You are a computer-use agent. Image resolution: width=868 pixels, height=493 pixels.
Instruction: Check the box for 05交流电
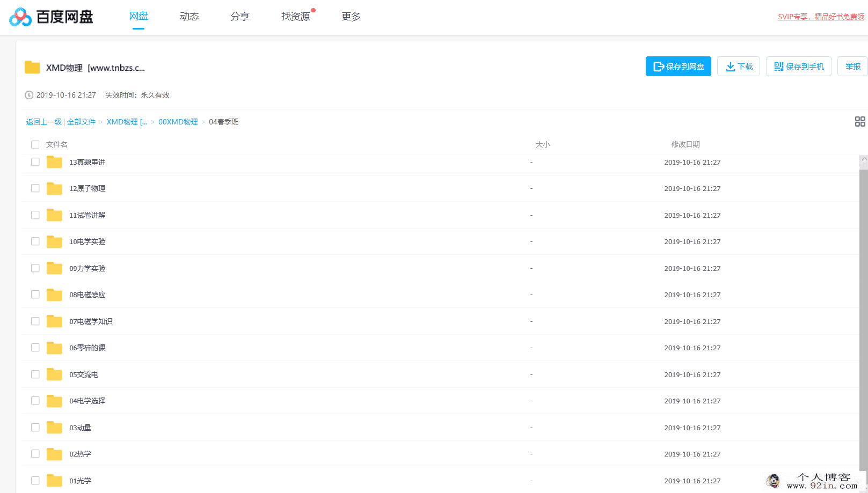(x=35, y=374)
